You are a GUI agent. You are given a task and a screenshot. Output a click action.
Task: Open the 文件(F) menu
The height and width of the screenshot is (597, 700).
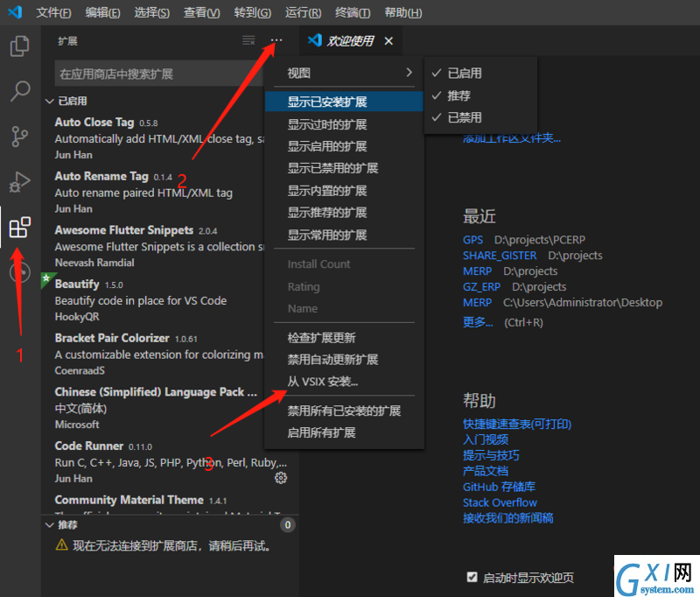[x=53, y=12]
